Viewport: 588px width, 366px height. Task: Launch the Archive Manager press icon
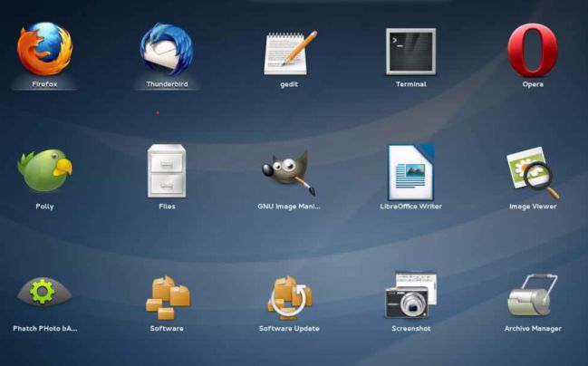pyautogui.click(x=533, y=295)
